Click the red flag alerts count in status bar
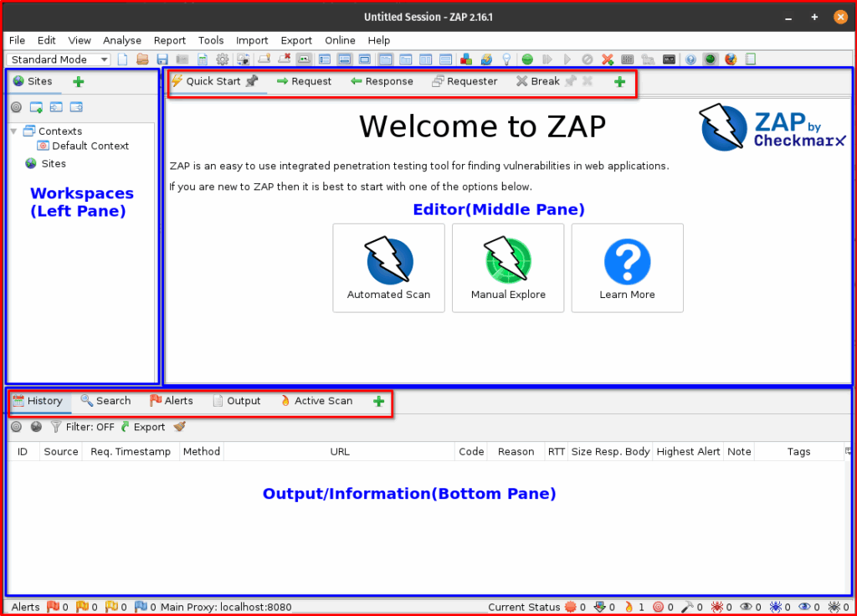857x616 pixels. [58, 607]
